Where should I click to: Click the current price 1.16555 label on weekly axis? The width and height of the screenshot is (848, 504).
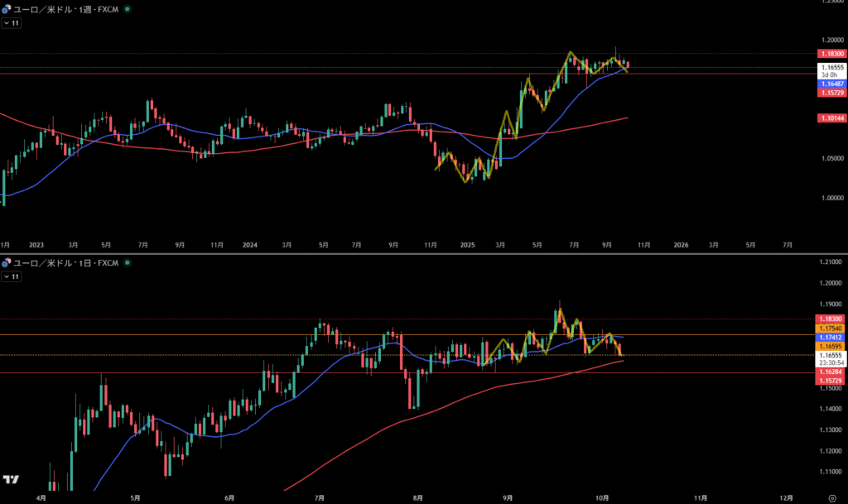click(831, 68)
